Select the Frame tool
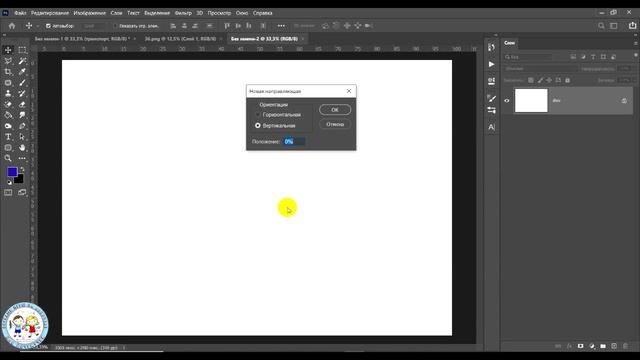Screen dimensions: 640x360 click(8, 82)
